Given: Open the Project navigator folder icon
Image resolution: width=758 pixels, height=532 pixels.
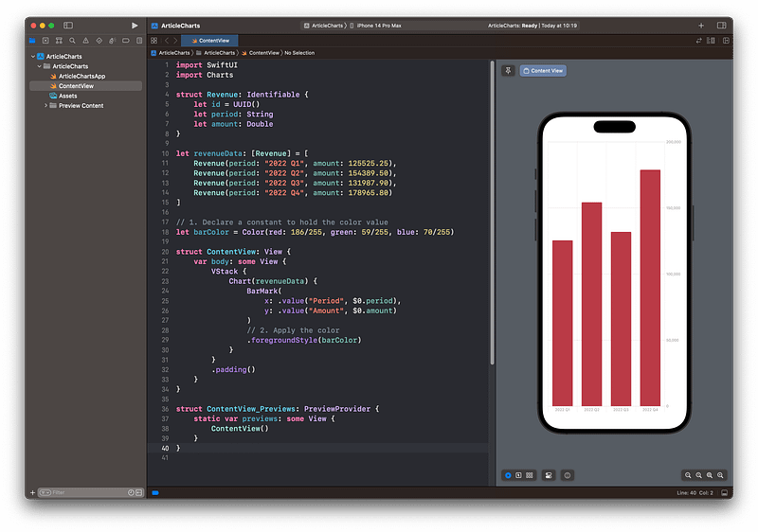Looking at the screenshot, I should point(32,41).
